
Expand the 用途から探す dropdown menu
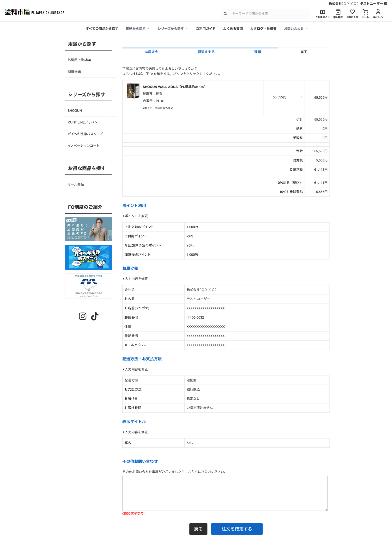[138, 28]
